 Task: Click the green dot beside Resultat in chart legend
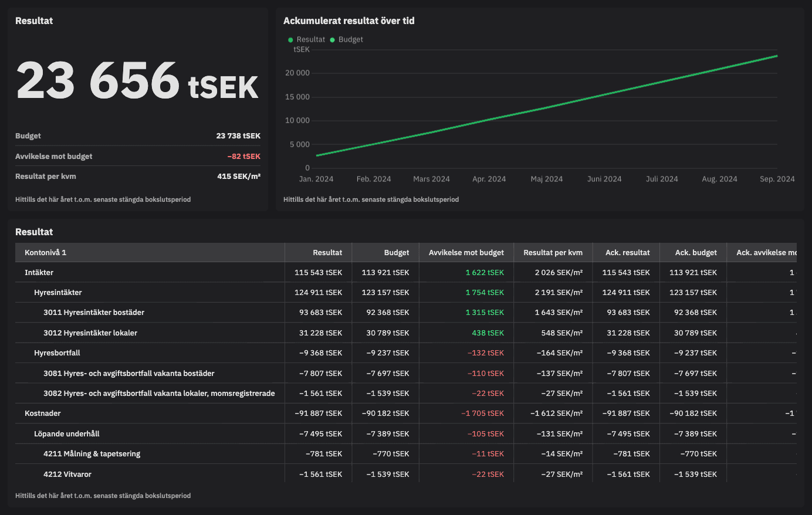[290, 40]
